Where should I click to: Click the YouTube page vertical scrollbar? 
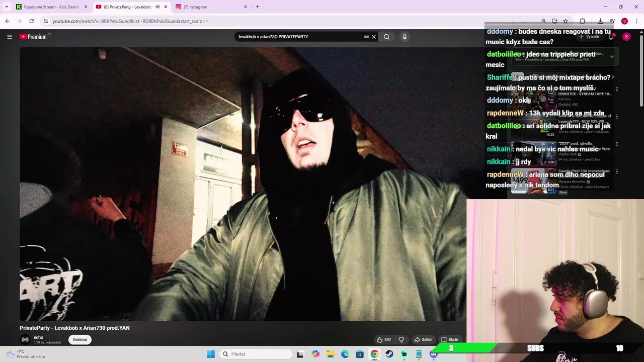pyautogui.click(x=641, y=70)
